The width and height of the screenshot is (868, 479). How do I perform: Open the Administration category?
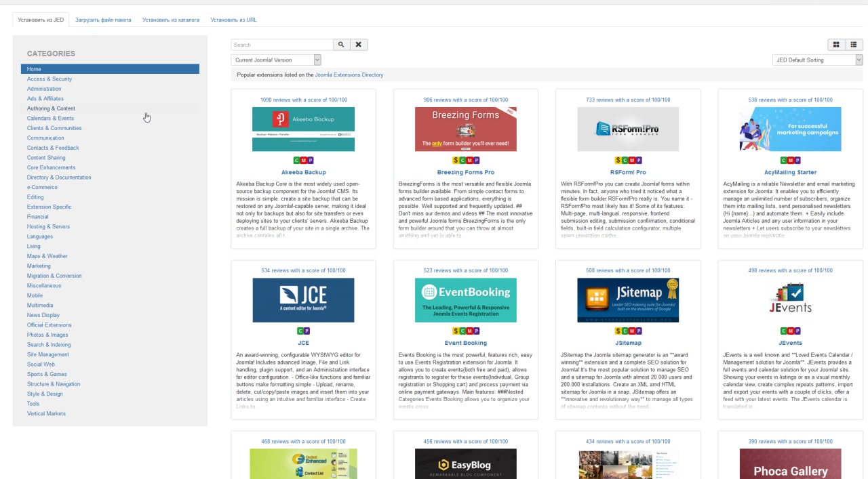[x=44, y=89]
